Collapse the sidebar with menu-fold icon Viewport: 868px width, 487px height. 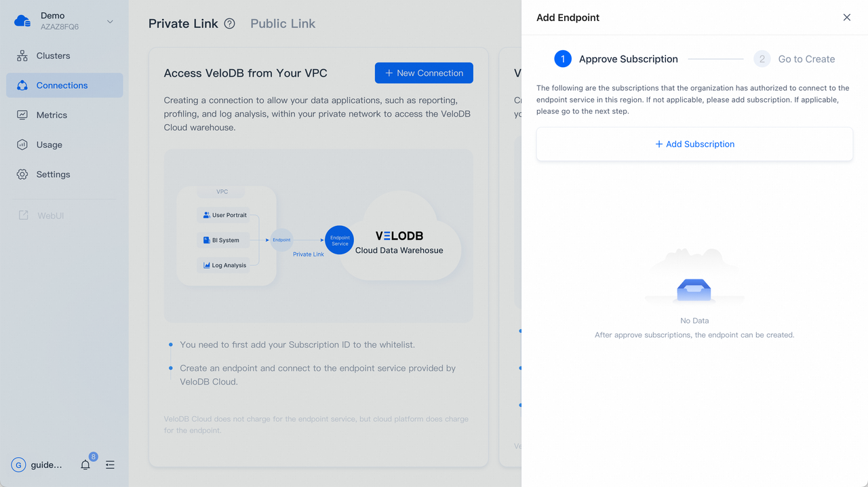tap(110, 465)
